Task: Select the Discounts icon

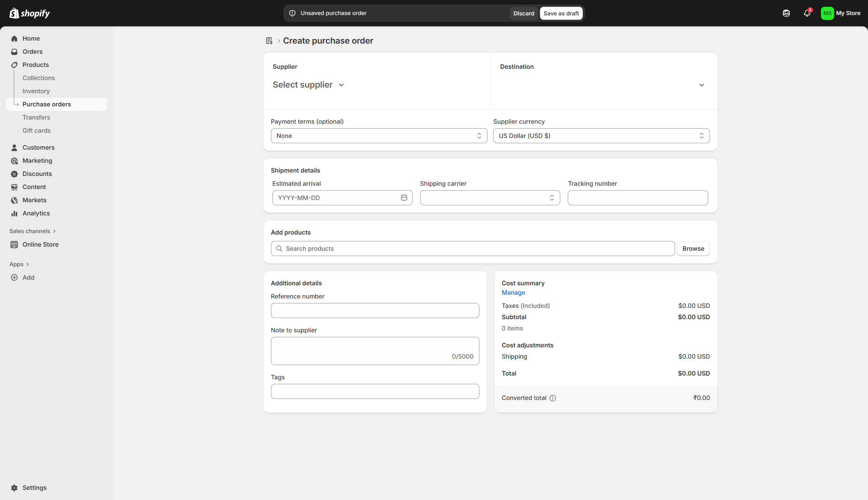Action: 14,174
